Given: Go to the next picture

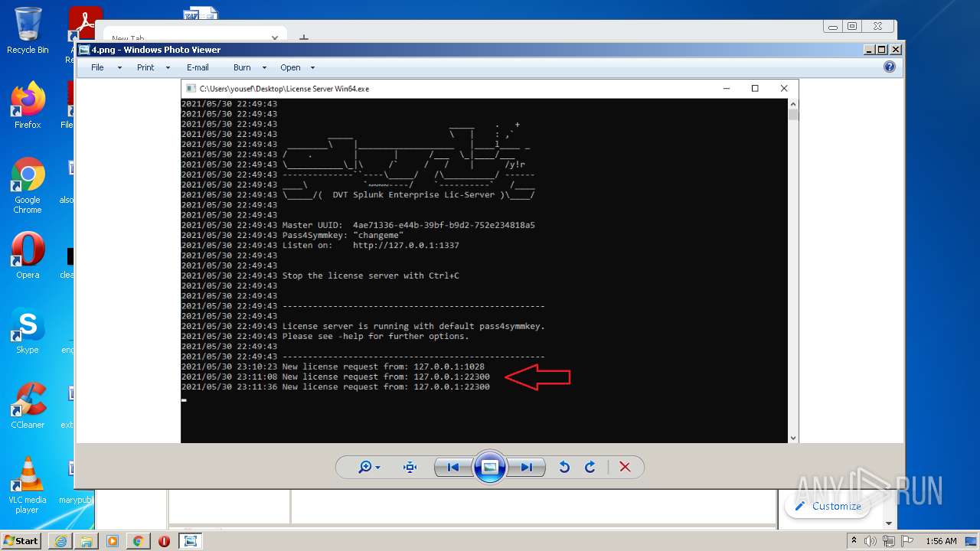Looking at the screenshot, I should 527,467.
